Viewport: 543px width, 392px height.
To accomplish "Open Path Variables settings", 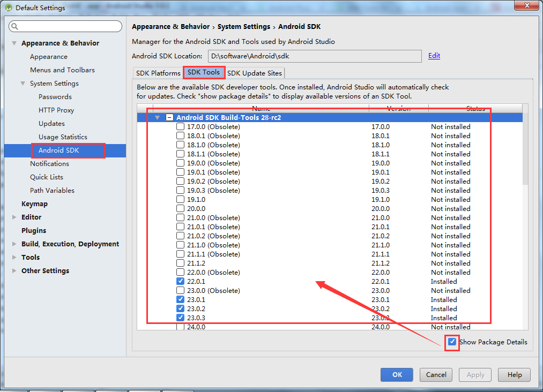I will 52,190.
